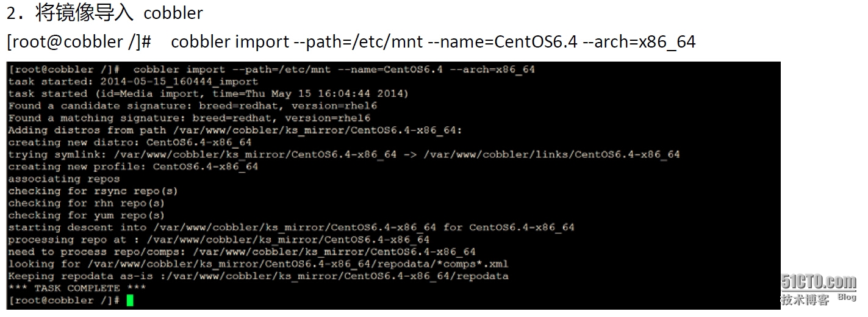Click the 'looking for ... *comps*.xml' line
Screen dimensions: 868x317
[258, 264]
